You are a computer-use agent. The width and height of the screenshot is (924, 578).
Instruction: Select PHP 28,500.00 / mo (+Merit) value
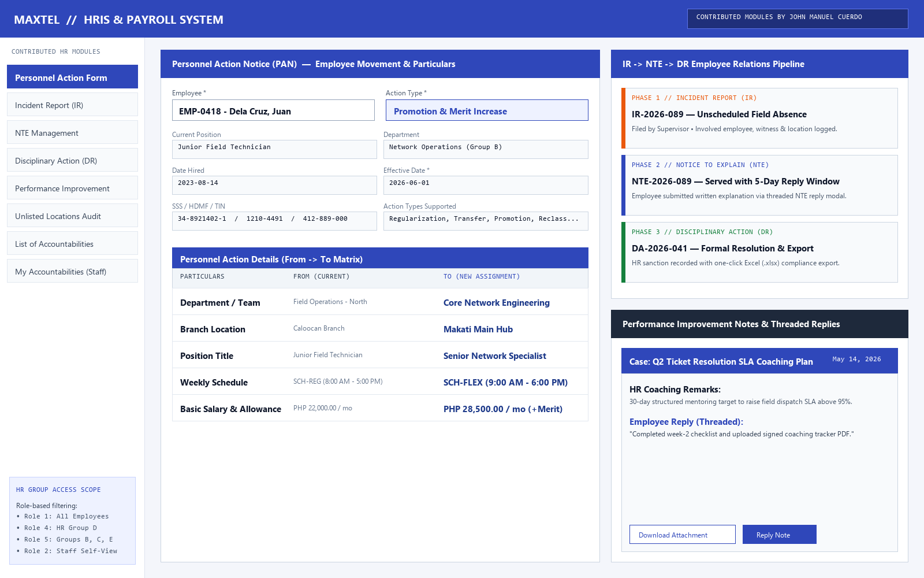pyautogui.click(x=502, y=409)
